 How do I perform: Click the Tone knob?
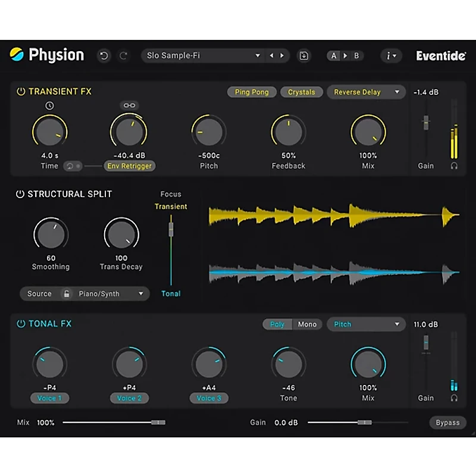289,364
